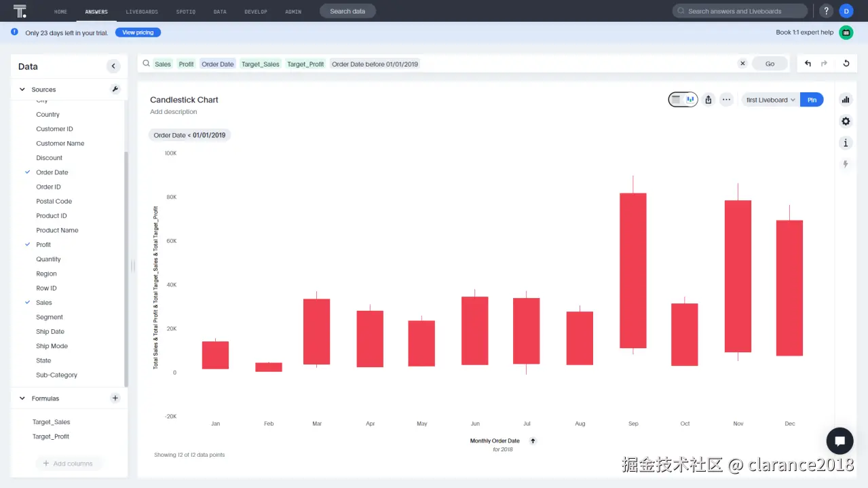Open the first Liveboard dropdown

pyautogui.click(x=771, y=100)
